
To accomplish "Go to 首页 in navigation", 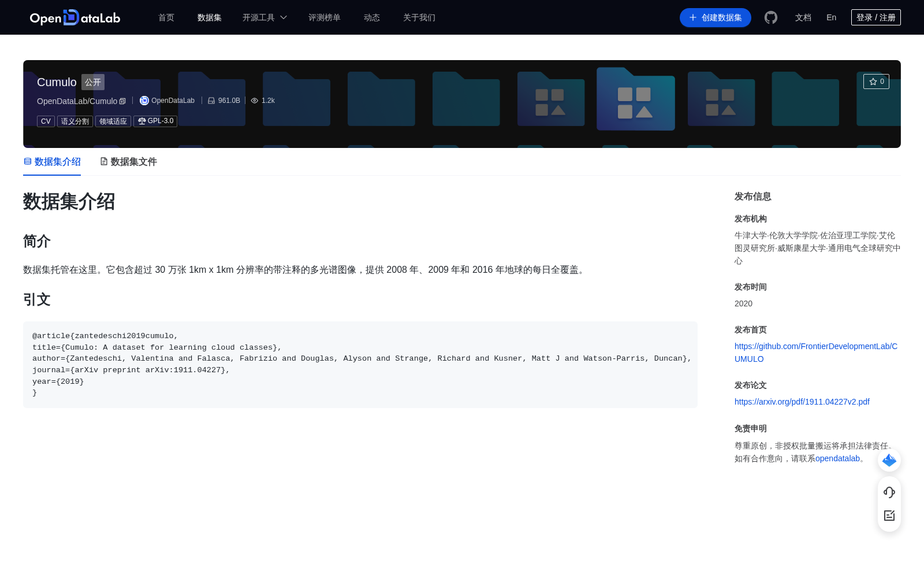I will [x=166, y=17].
